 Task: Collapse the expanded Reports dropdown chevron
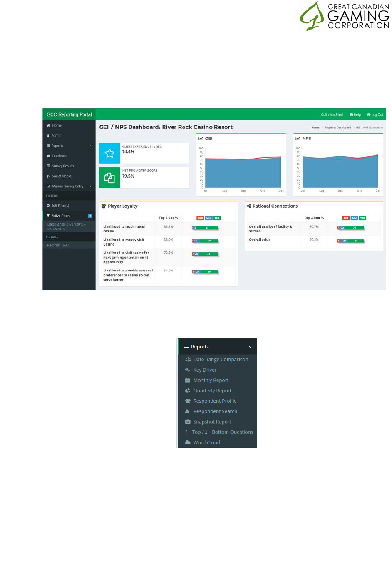(250, 347)
